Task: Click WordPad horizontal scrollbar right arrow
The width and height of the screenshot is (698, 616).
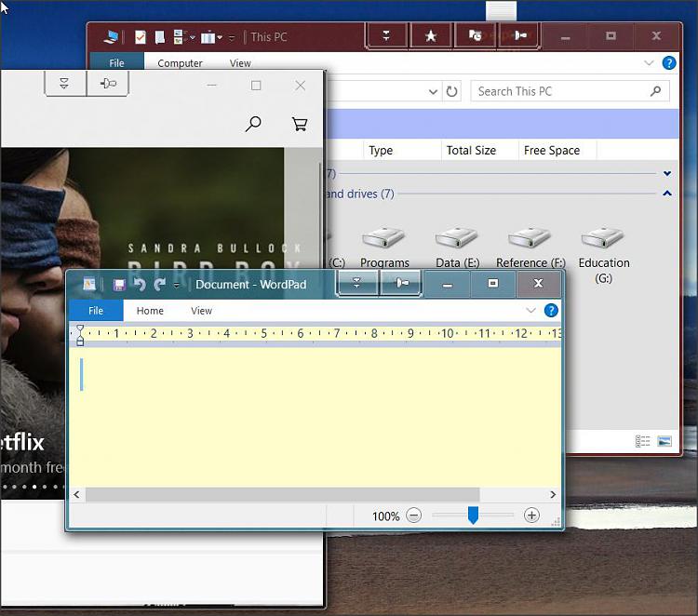Action: [x=553, y=494]
